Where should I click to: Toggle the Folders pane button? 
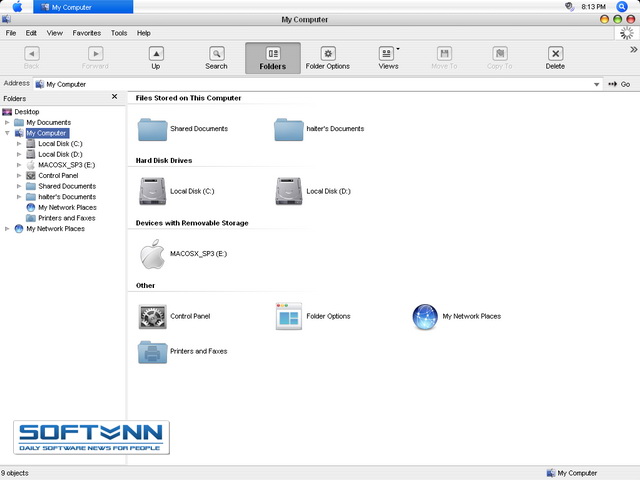(x=273, y=58)
